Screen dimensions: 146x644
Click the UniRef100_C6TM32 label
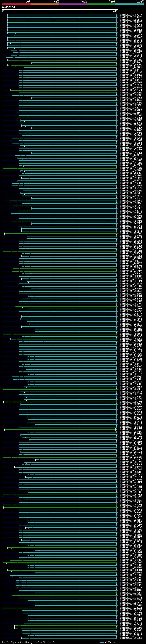131,610
